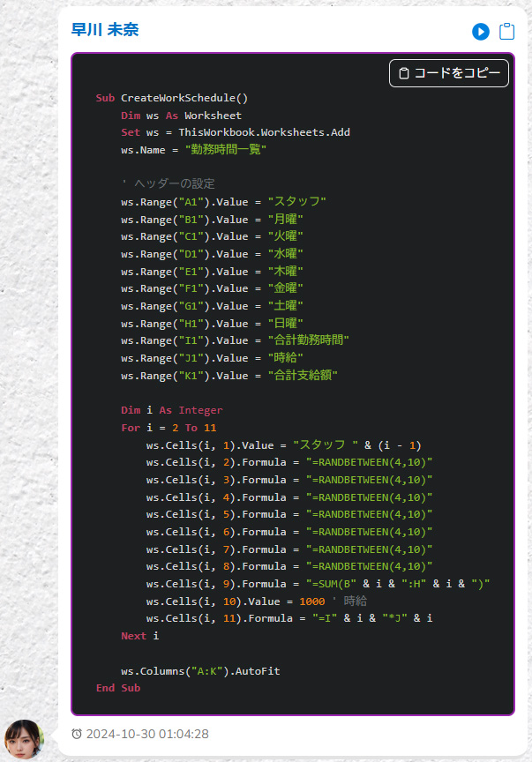
Task: Click the ws.Columns("A:K").AutoFit line
Action: click(x=200, y=671)
